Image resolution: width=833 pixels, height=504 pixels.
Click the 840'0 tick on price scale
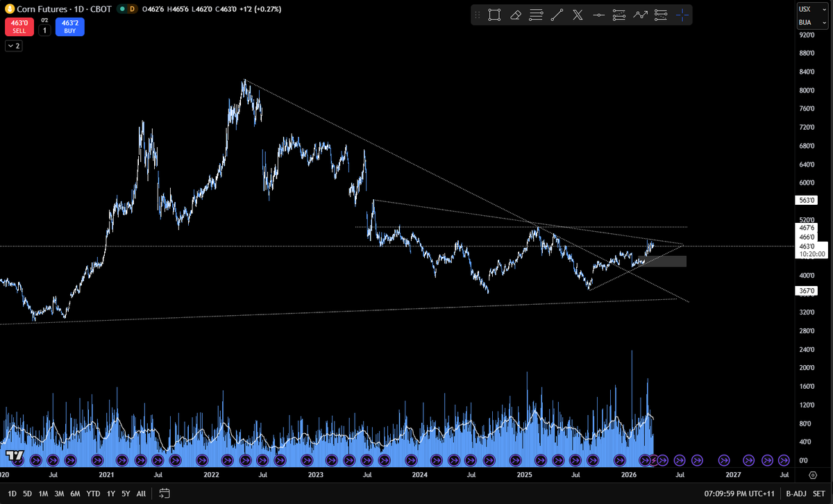pos(806,72)
